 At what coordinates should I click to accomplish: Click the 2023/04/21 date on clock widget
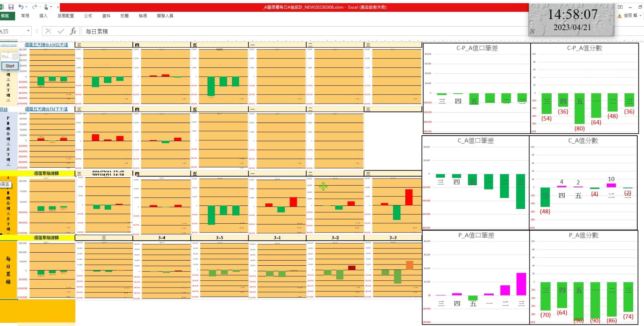[x=572, y=27]
